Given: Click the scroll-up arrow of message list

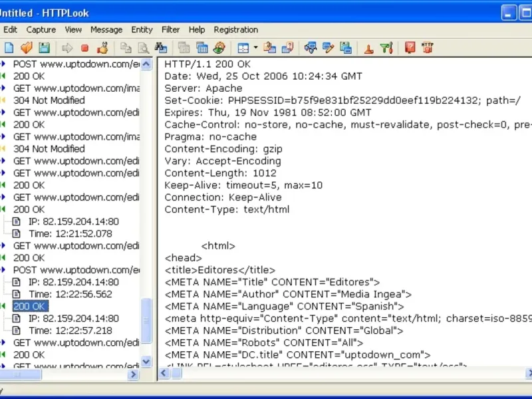Looking at the screenshot, I should coord(146,64).
